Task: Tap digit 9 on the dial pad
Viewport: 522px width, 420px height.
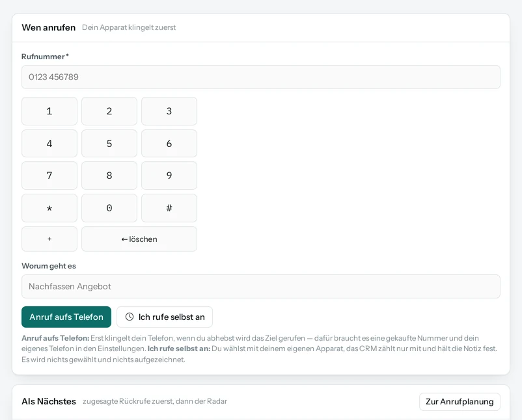Action: click(x=169, y=176)
